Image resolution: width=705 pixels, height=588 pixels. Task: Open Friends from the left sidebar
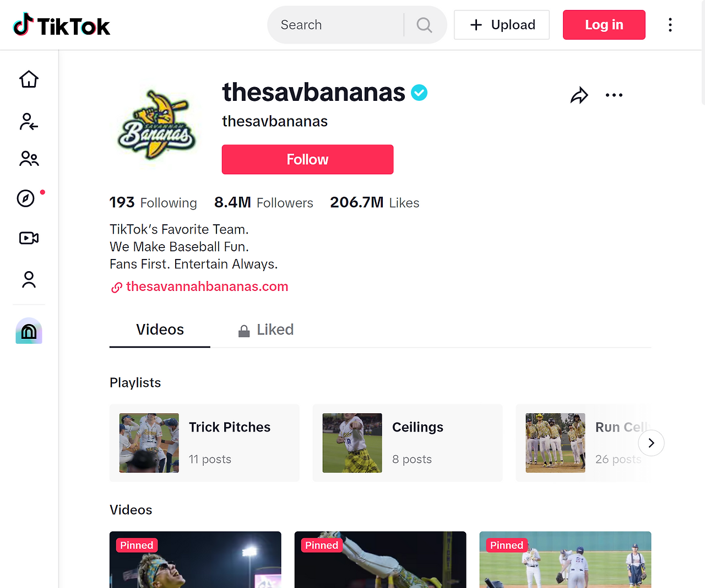(x=29, y=159)
